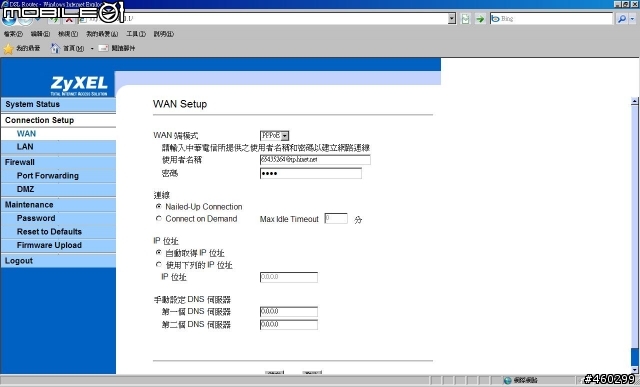This screenshot has width=640, height=387.
Task: Click the red Stop loading button
Action: [x=69, y=19]
